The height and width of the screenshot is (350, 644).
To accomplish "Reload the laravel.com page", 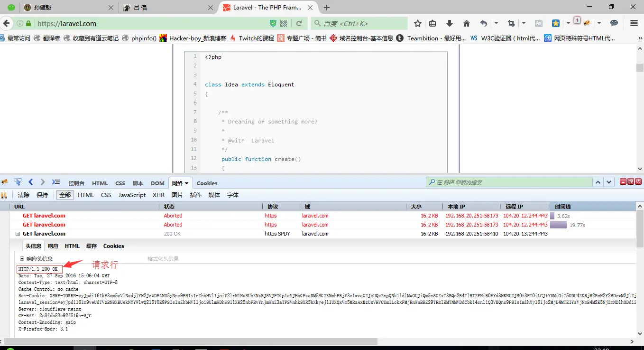I will [299, 23].
